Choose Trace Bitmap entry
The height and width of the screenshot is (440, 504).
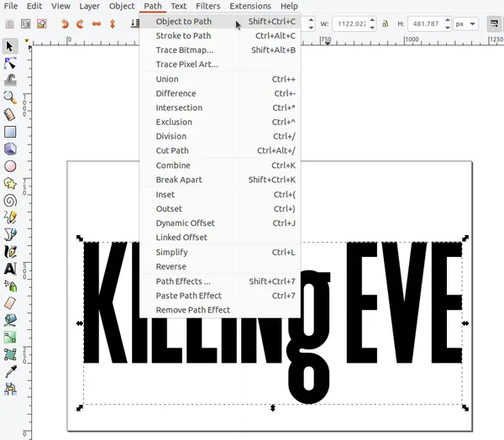click(220, 50)
